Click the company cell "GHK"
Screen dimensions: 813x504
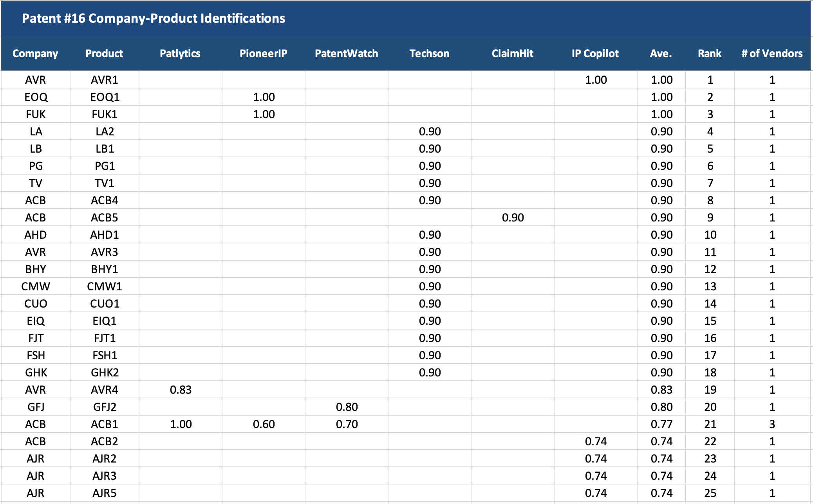click(36, 373)
